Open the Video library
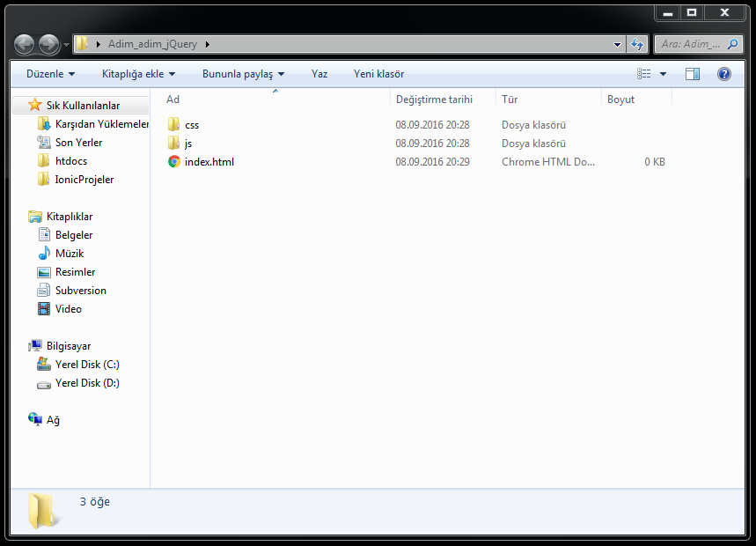Viewport: 756px width, 546px height. click(69, 309)
